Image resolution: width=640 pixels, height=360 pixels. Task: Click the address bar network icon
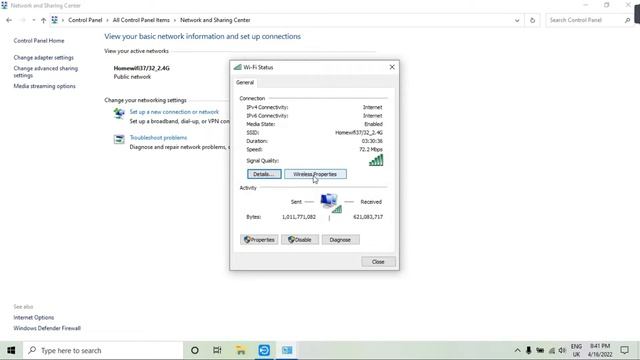tap(54, 20)
